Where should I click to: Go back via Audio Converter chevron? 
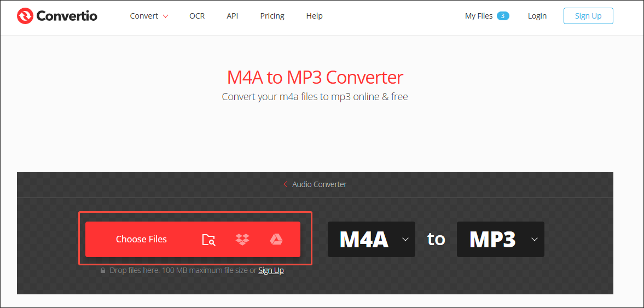(285, 184)
